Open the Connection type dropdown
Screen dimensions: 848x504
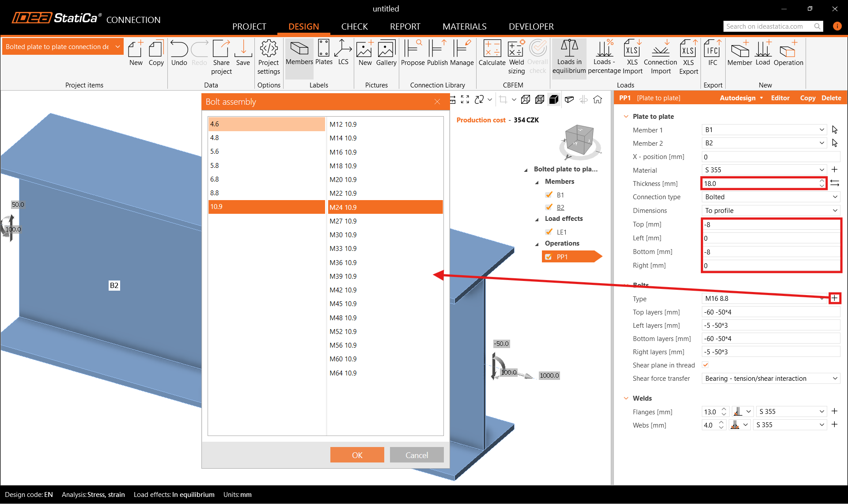click(x=770, y=197)
